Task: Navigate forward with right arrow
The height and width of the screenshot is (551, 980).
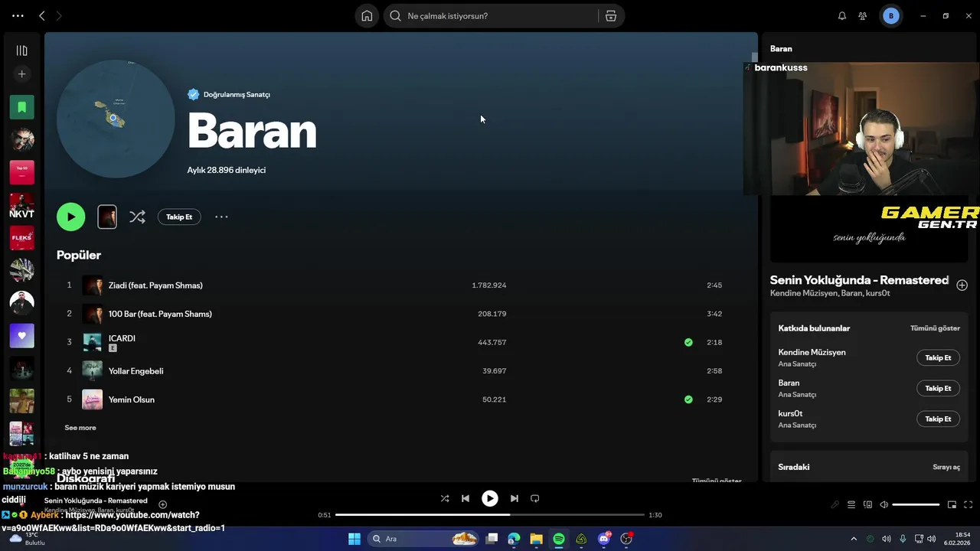Action: 59,16
